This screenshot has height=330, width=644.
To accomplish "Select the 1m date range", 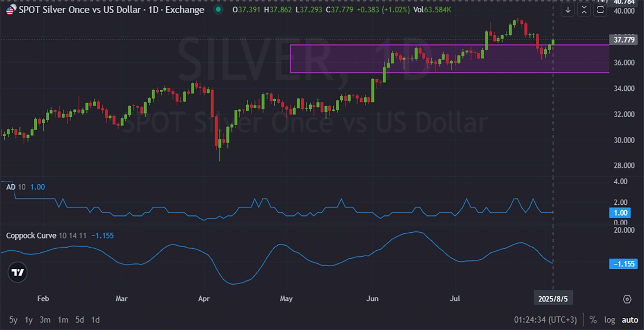I will (x=63, y=319).
